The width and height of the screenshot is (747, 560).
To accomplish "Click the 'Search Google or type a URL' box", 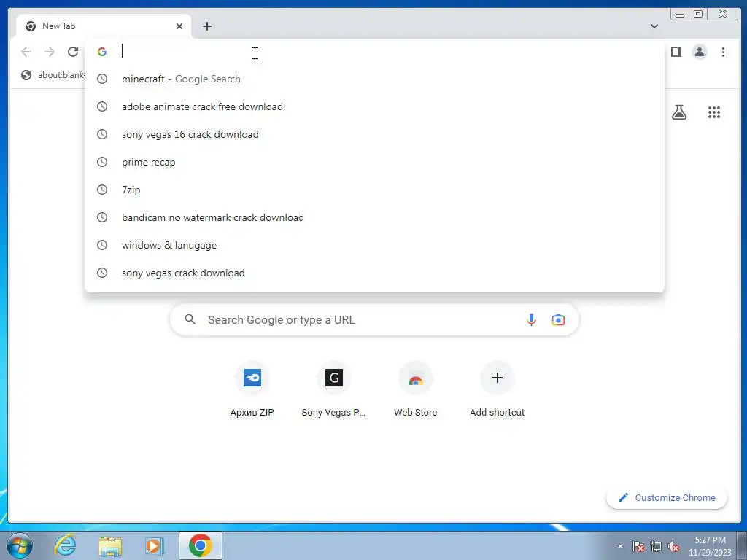I will [x=374, y=319].
